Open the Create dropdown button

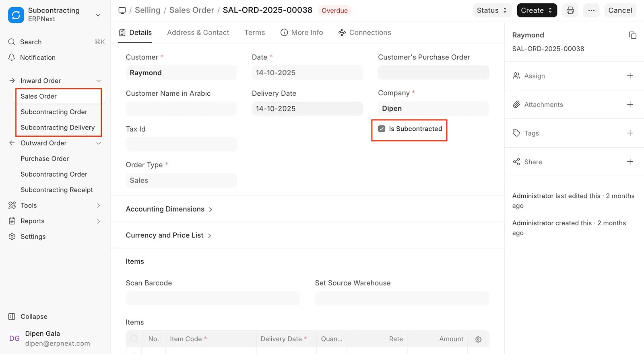click(537, 10)
